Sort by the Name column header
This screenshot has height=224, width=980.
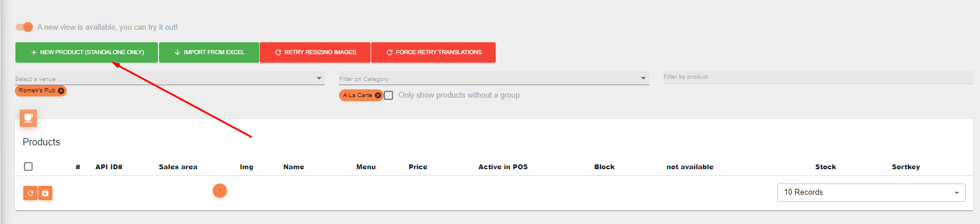pyautogui.click(x=294, y=167)
